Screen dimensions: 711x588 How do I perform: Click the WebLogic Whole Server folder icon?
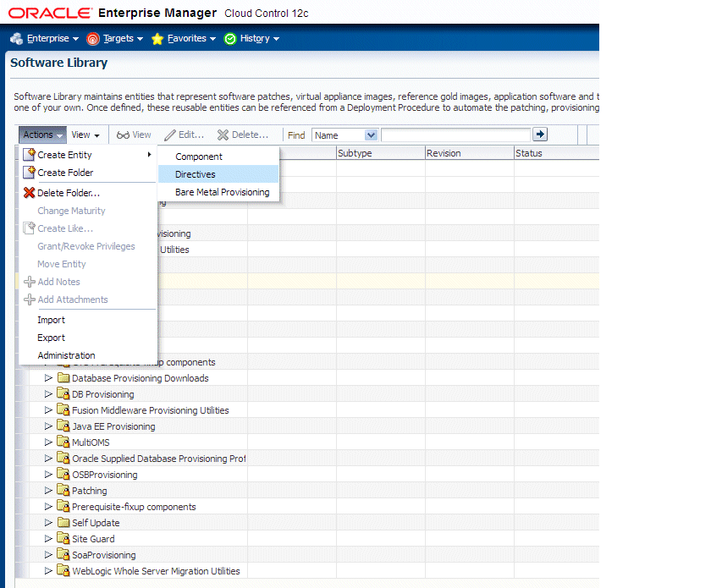63,570
